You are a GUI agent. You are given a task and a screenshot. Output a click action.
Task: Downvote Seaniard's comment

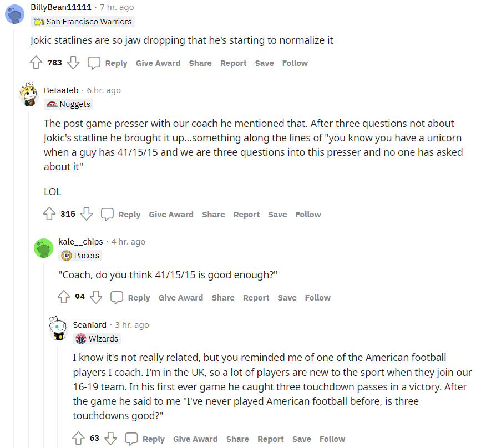(111, 439)
